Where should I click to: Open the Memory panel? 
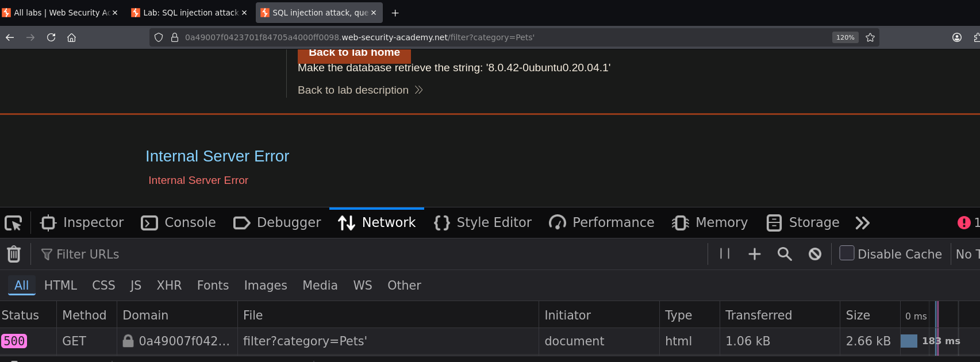tap(710, 223)
